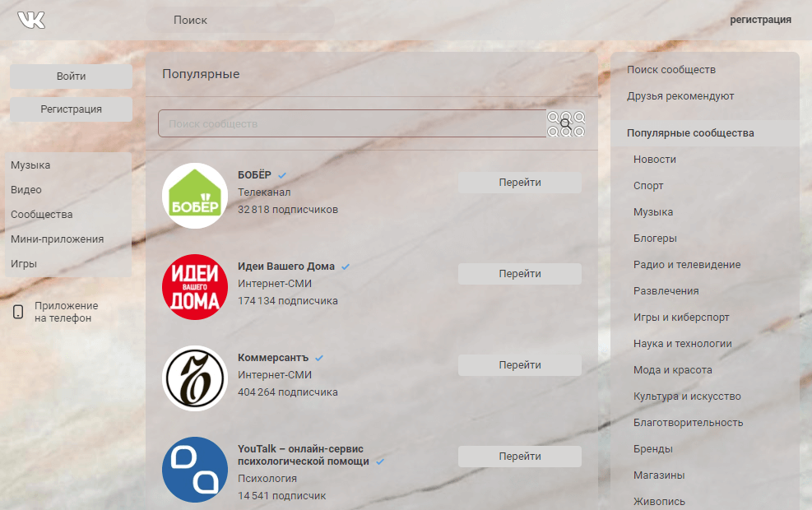This screenshot has width=812, height=510.
Task: Open Идеи Вашего Дома red logo
Action: tap(195, 287)
